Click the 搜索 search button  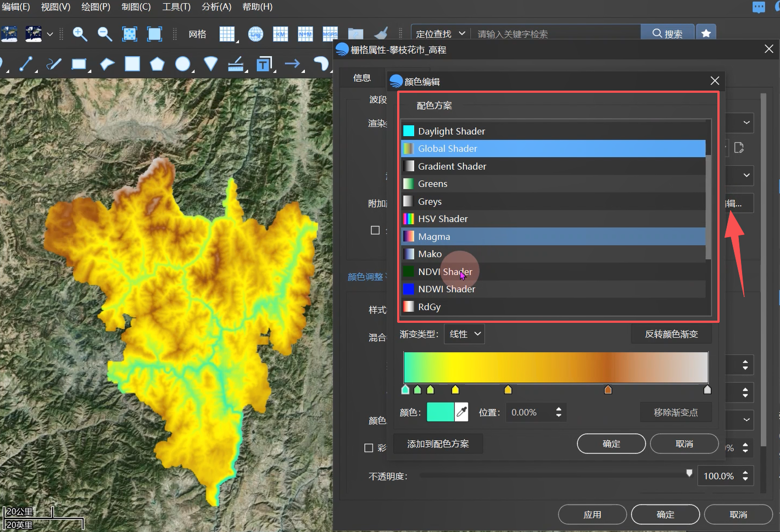[x=667, y=33]
